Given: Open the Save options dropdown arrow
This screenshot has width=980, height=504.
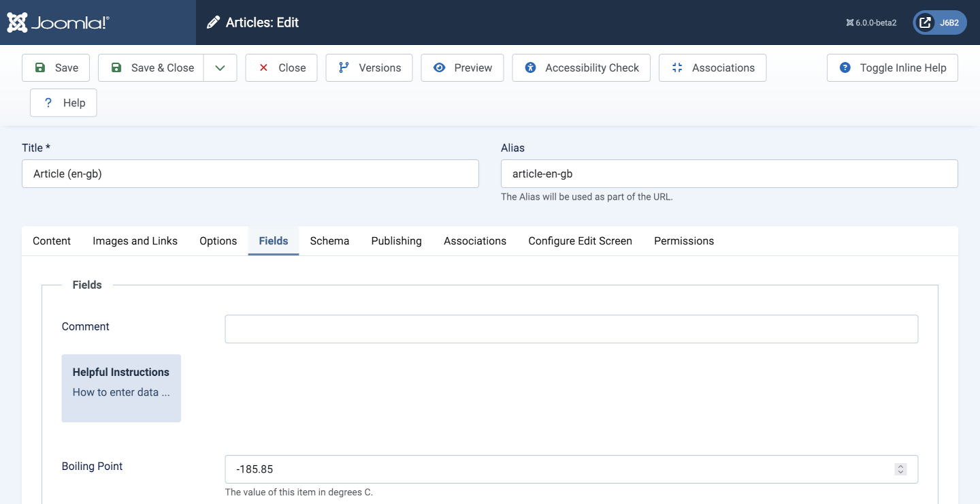Looking at the screenshot, I should pos(220,67).
